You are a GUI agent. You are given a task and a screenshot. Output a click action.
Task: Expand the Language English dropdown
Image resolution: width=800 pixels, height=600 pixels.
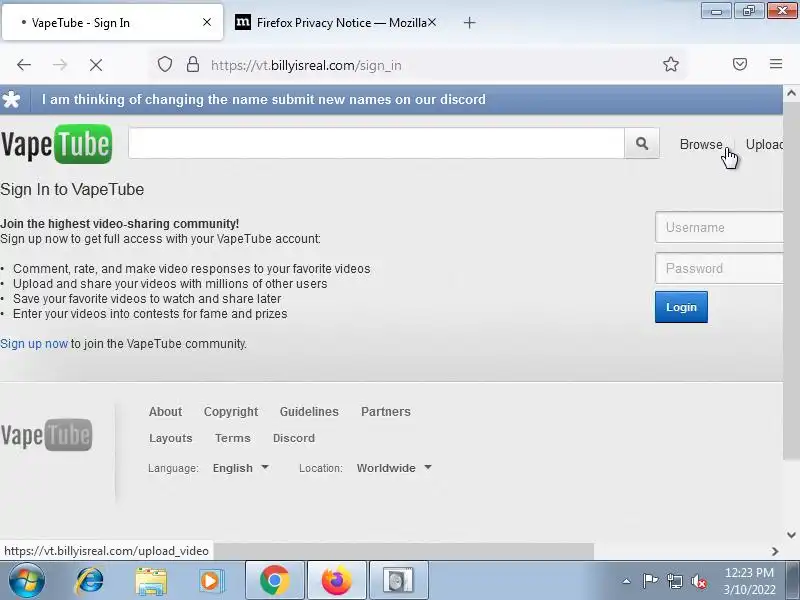coord(240,468)
